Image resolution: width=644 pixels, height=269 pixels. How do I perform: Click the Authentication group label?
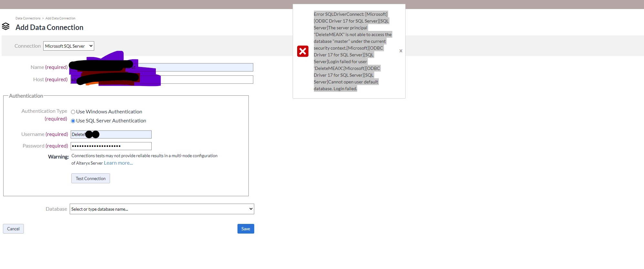26,96
